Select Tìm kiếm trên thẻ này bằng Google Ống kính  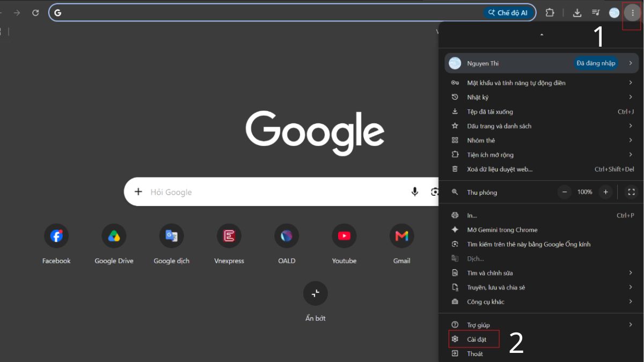[x=541, y=244]
